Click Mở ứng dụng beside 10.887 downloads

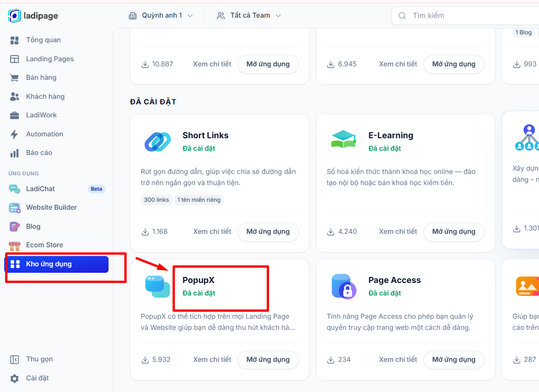click(x=268, y=64)
